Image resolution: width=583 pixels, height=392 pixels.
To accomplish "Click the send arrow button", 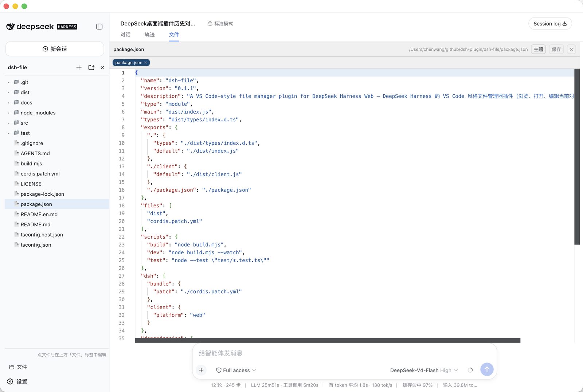I will click(x=487, y=369).
